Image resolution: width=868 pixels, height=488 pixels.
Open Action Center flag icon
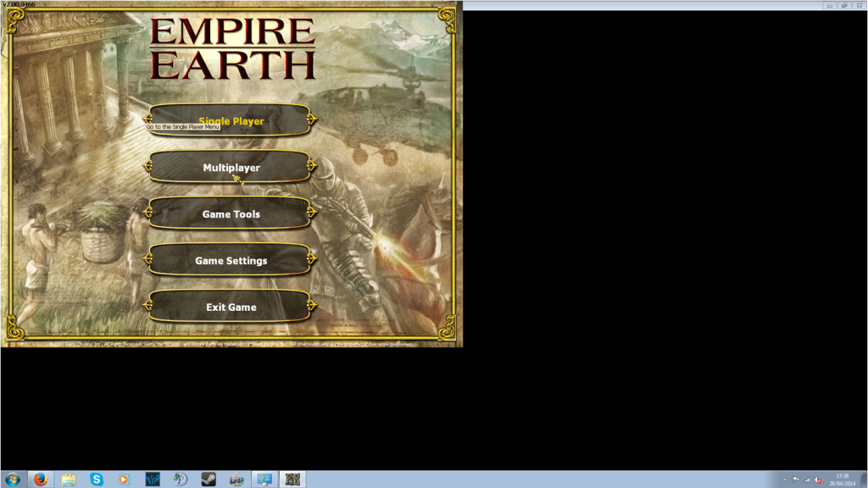point(796,480)
